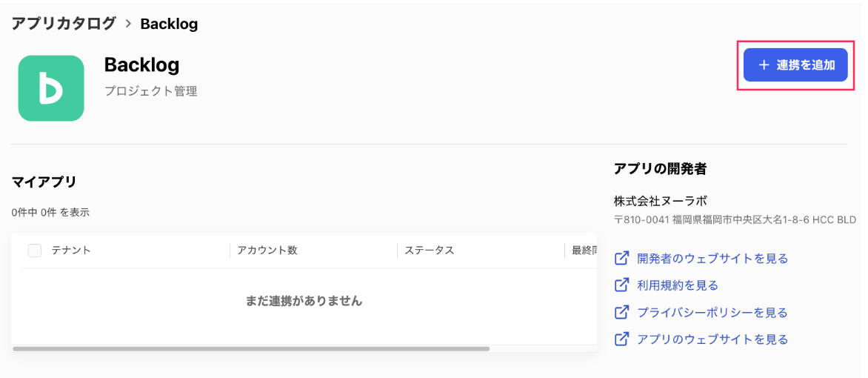Go to アプリカタログ in the breadcrumb
Screen dimensions: 868x378
(64, 24)
